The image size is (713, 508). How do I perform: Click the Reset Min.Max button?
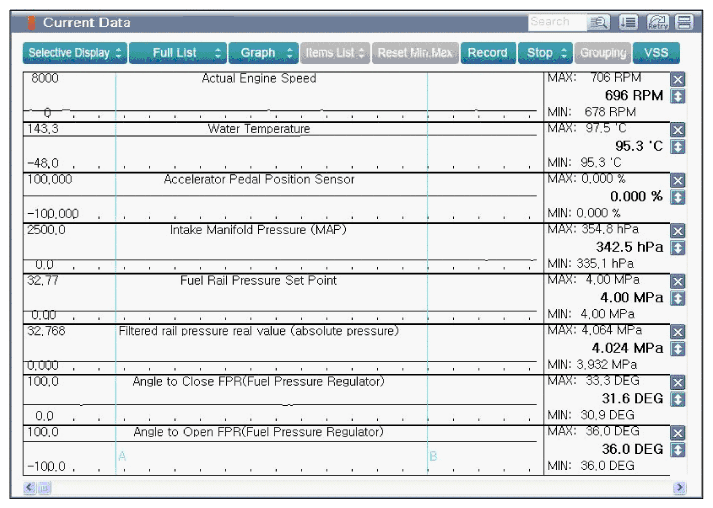(415, 53)
